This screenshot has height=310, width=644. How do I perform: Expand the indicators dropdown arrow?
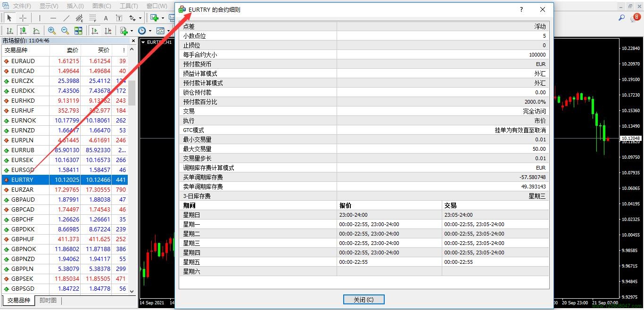(x=132, y=31)
